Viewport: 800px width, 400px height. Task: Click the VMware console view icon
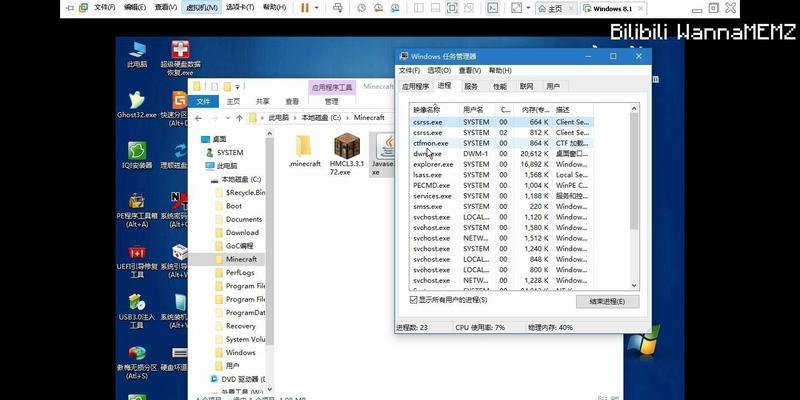(x=493, y=8)
